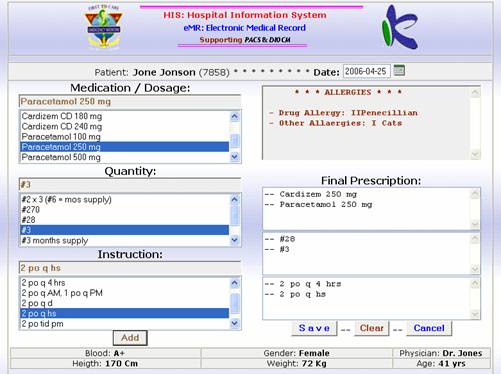
Task: Click the Physician: Dr. Jones cell
Action: (x=441, y=353)
